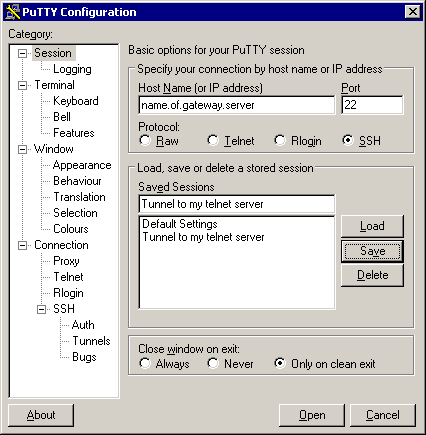Select the Telnet protocol radio button
This screenshot has width=426, height=435.
point(213,140)
